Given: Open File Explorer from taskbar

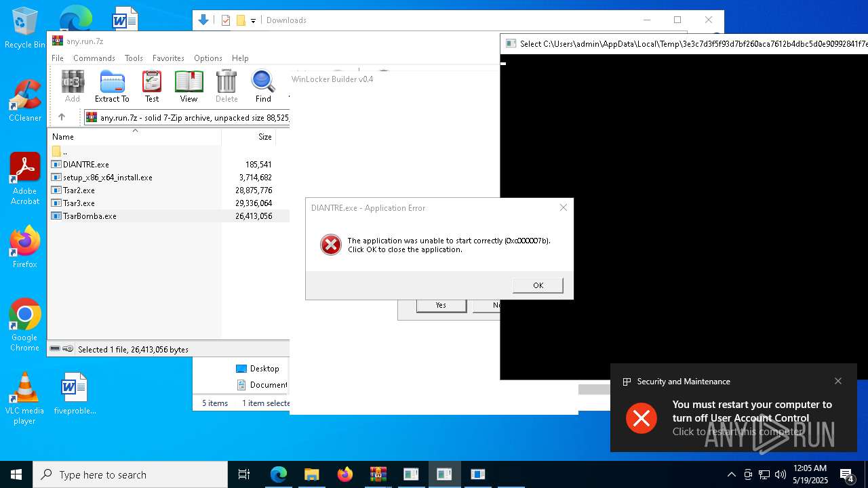Looking at the screenshot, I should pos(312,474).
